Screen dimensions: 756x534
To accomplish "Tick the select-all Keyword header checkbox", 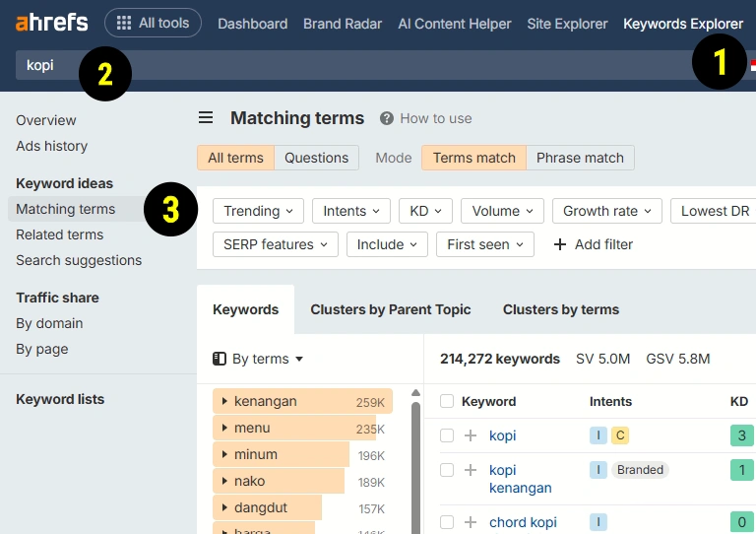I will 447,401.
